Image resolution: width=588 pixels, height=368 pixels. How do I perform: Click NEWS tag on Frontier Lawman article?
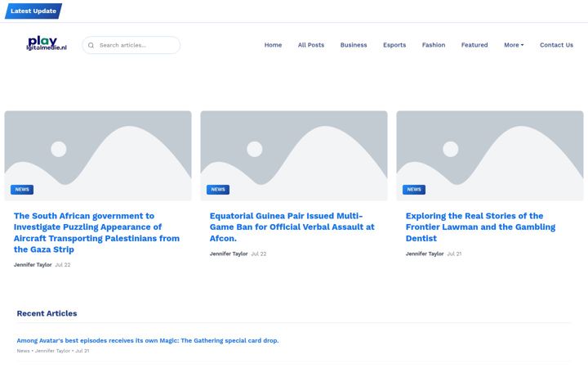click(414, 190)
